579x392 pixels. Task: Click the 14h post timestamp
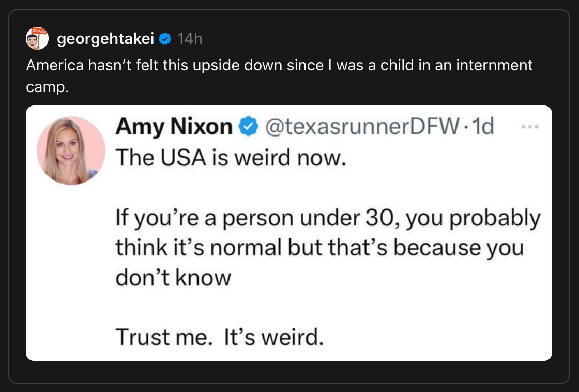click(189, 39)
